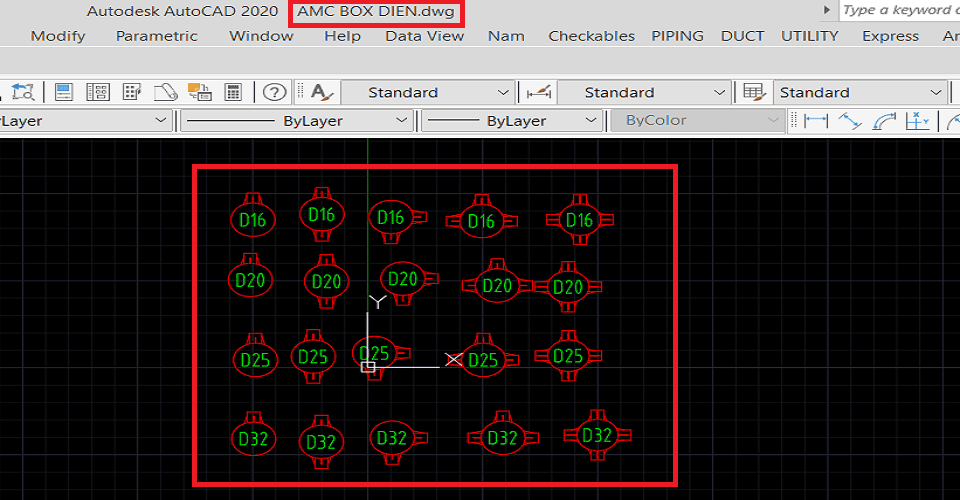Open the DesignCenter toolbar icon

[x=98, y=92]
